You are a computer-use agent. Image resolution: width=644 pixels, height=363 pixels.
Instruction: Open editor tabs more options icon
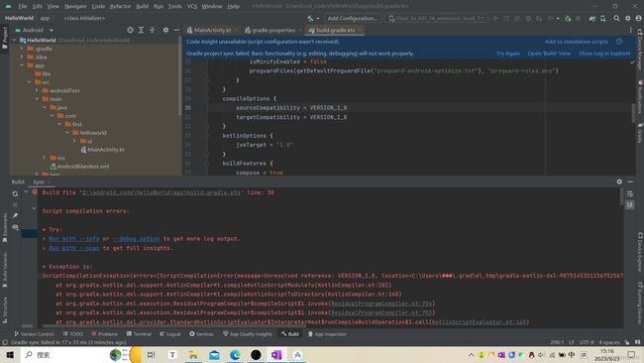click(x=630, y=30)
